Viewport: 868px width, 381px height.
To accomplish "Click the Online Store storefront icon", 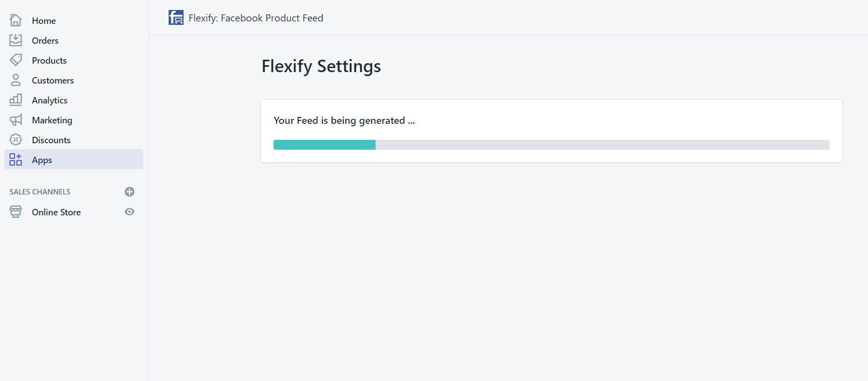I will (x=15, y=211).
